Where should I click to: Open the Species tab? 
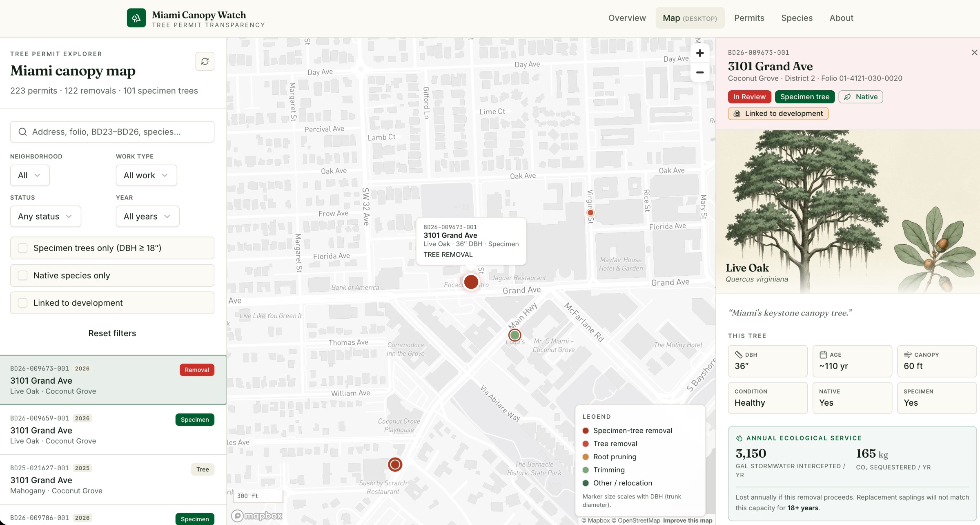[797, 18]
